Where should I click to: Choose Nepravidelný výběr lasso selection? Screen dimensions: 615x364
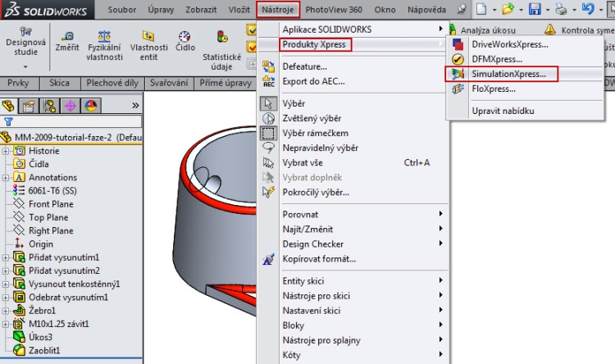coord(321,148)
